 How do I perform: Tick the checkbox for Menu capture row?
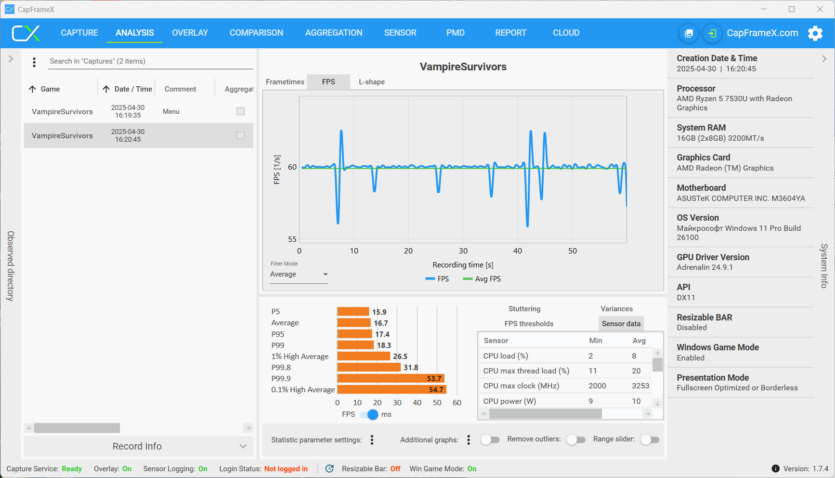click(x=241, y=111)
